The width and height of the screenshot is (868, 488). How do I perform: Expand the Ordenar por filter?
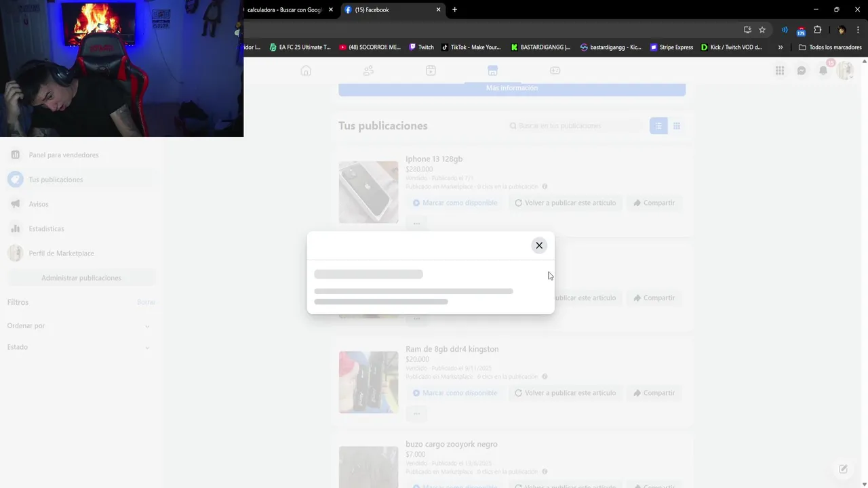point(81,326)
